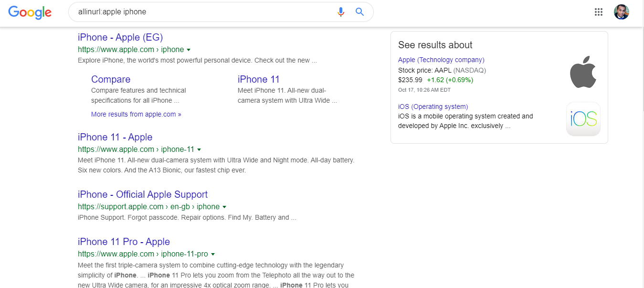The image size is (644, 288).
Task: Click the magnifying glass search icon
Action: [360, 12]
